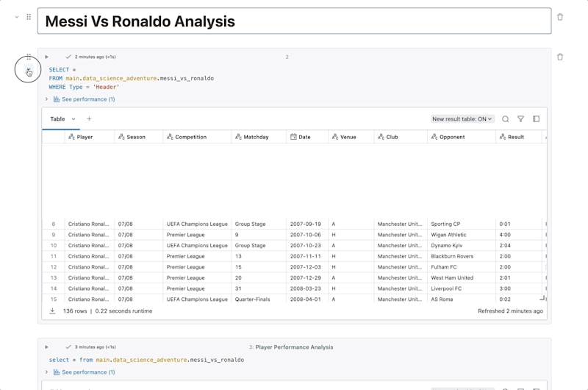Screen dimensions: 588x390
Task: Add a new visualization tab
Action: pos(90,118)
